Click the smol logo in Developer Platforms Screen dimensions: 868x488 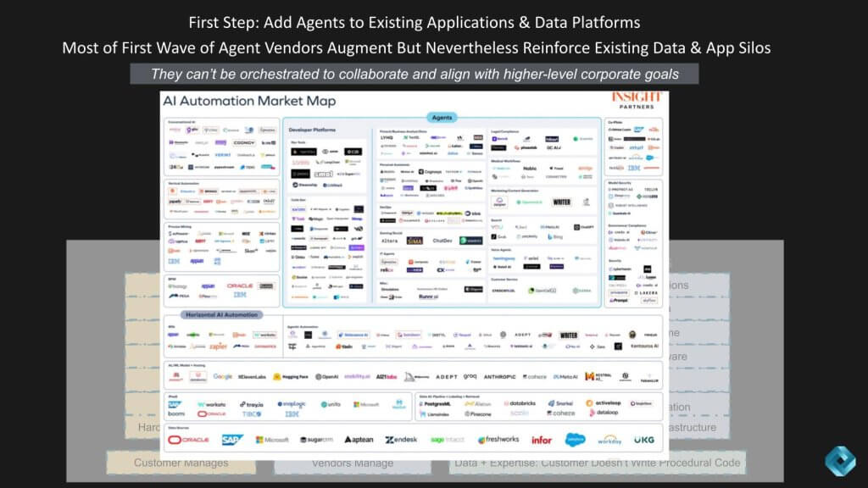click(323, 174)
